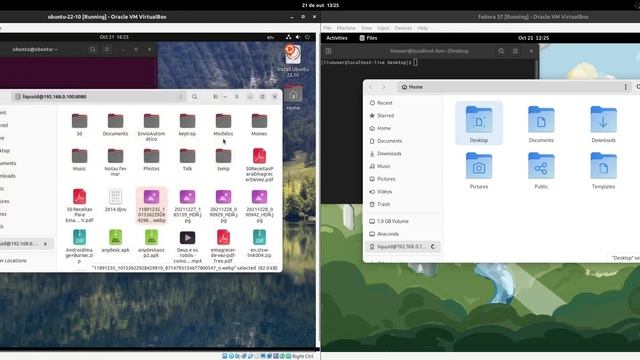Open View menu in Fedora VirtualBox window
The height and width of the screenshot is (360, 640).
tap(367, 28)
